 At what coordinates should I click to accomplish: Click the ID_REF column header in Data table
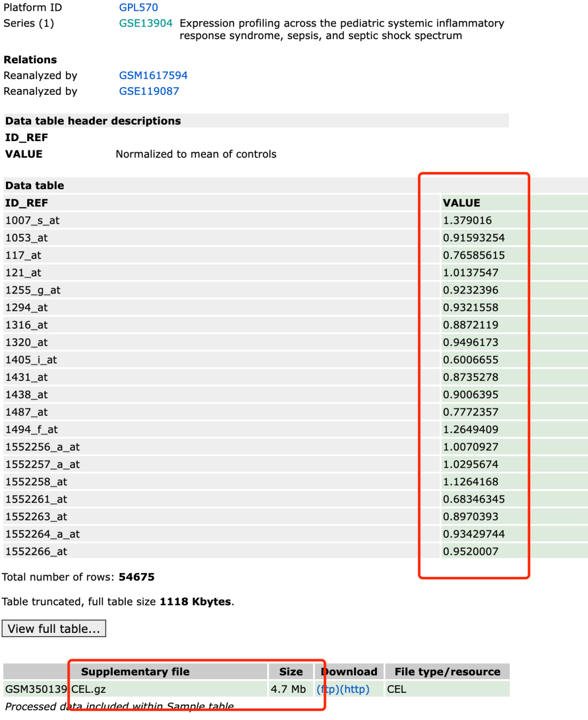tap(27, 203)
